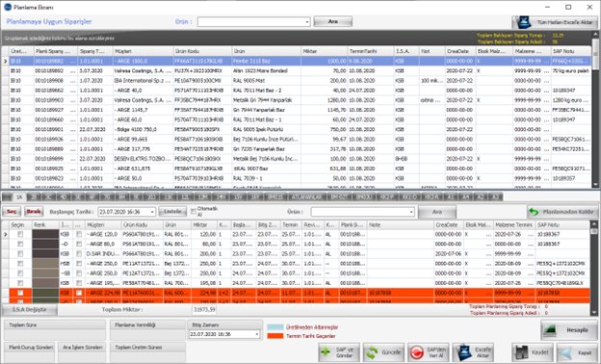Viewport: 601px width, 364px height.
Task: Click 'RAL 9005 İpek Pütürlü' cell
Action: (x=266, y=129)
